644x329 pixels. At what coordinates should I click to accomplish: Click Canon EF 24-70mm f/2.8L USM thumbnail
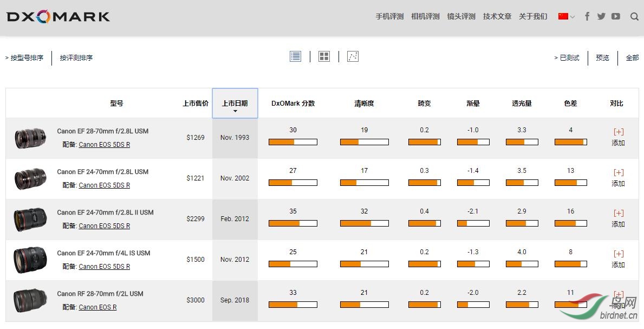click(30, 178)
